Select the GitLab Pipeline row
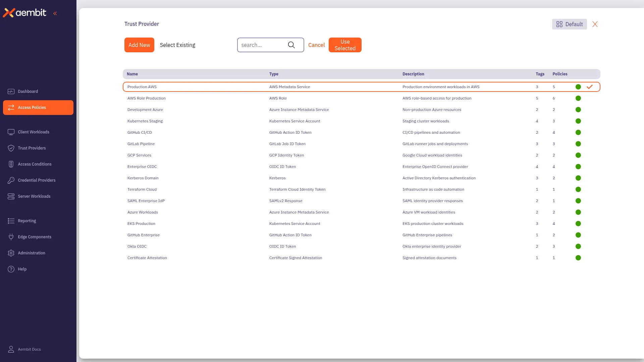This screenshot has height=362, width=644. coord(361,144)
